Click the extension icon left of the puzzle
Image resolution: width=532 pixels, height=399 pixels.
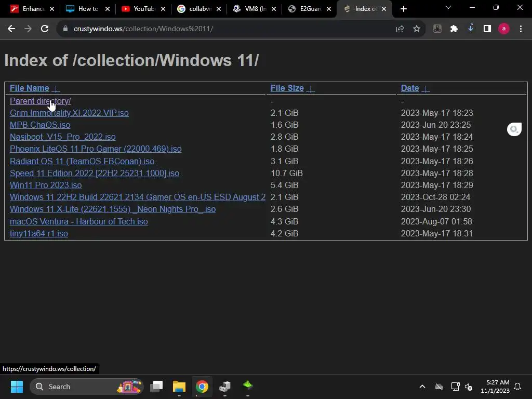(437, 29)
